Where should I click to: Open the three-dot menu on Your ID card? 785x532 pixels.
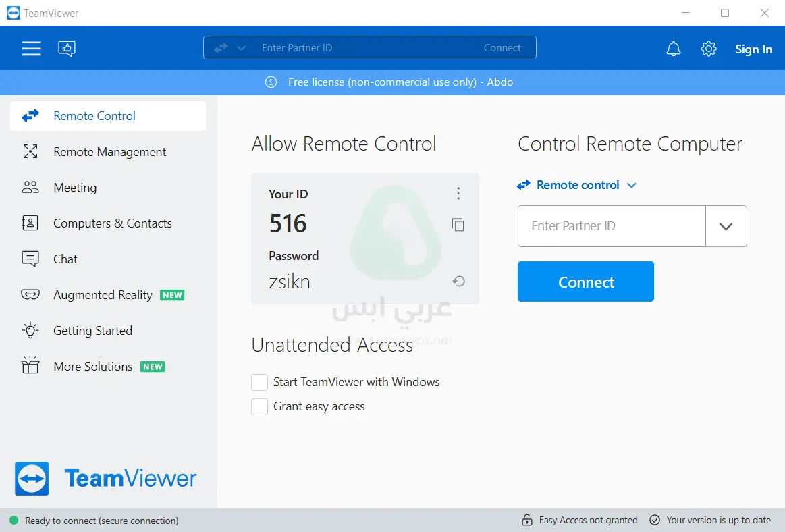point(458,193)
